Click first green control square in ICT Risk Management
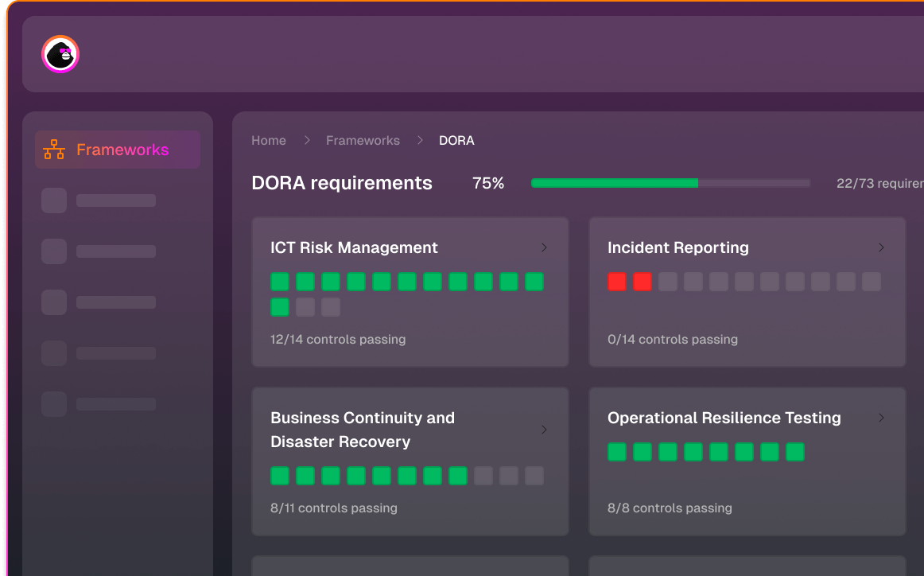The width and height of the screenshot is (924, 576). 280,282
